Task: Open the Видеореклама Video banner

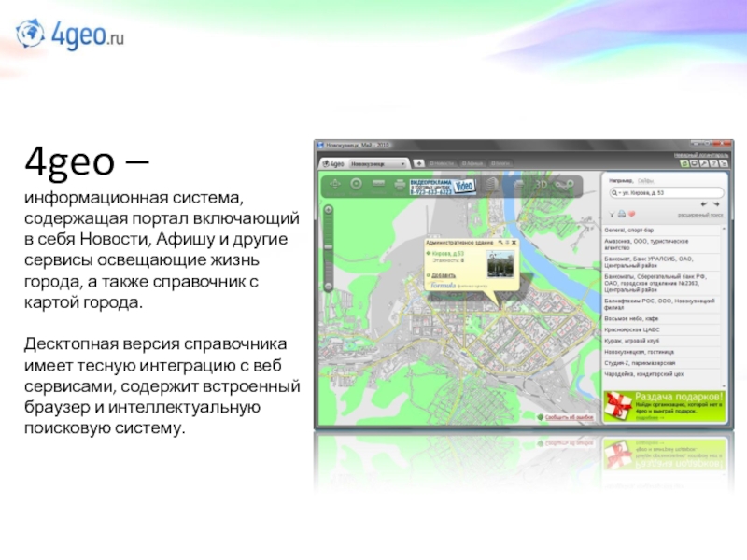Action: pos(442,186)
